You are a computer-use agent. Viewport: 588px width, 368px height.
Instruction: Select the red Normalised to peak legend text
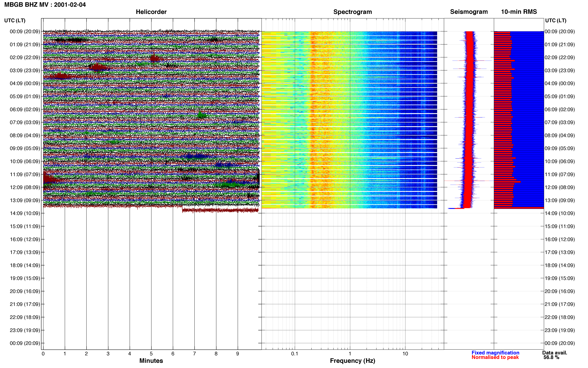[495, 357]
